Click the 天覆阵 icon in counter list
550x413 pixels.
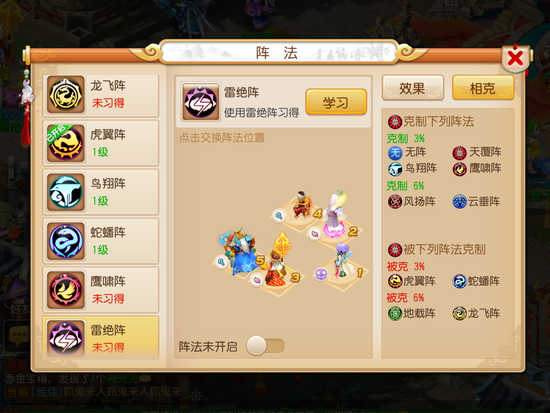click(460, 152)
